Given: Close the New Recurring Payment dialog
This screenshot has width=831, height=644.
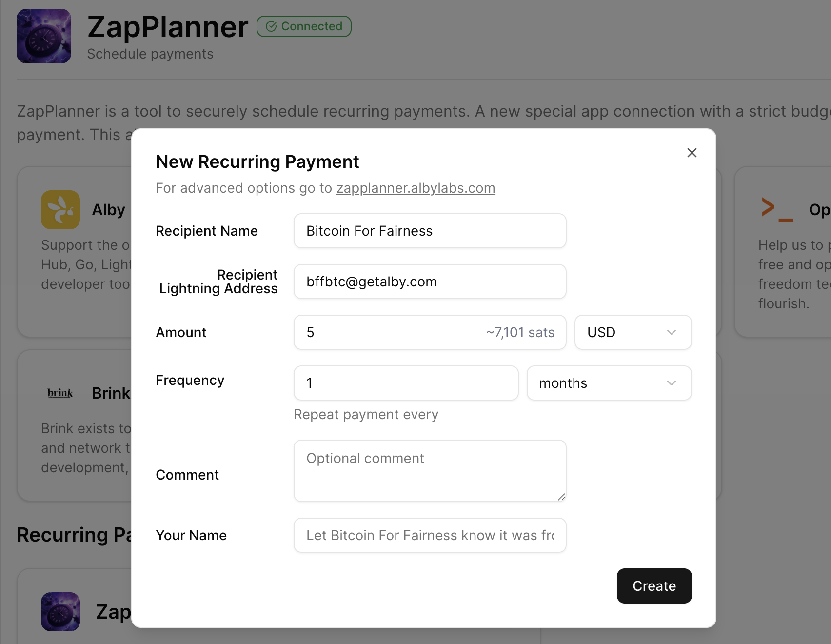Looking at the screenshot, I should (692, 153).
